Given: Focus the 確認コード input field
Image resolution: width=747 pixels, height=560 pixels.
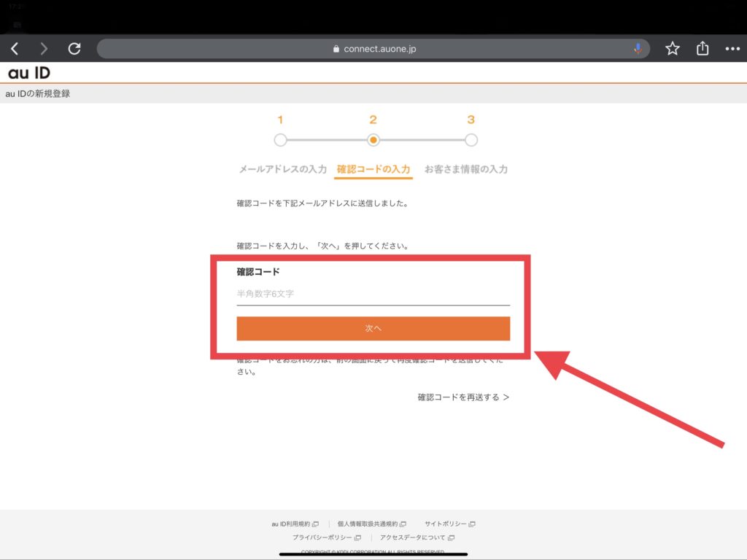Looking at the screenshot, I should 373,294.
